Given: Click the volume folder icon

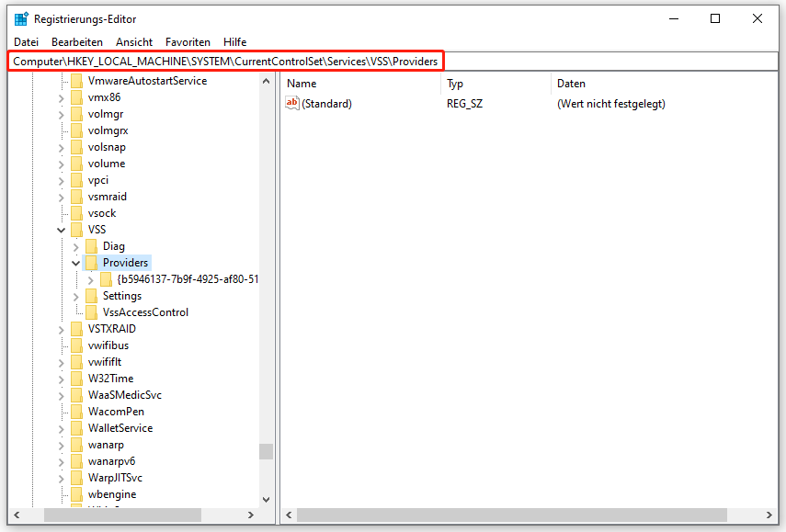Looking at the screenshot, I should 76,164.
